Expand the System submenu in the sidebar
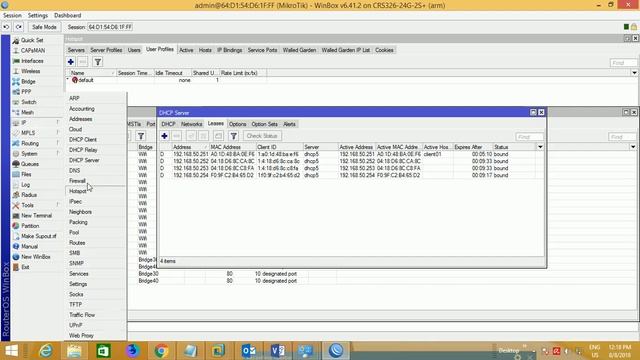The width and height of the screenshot is (640, 360). 29,154
